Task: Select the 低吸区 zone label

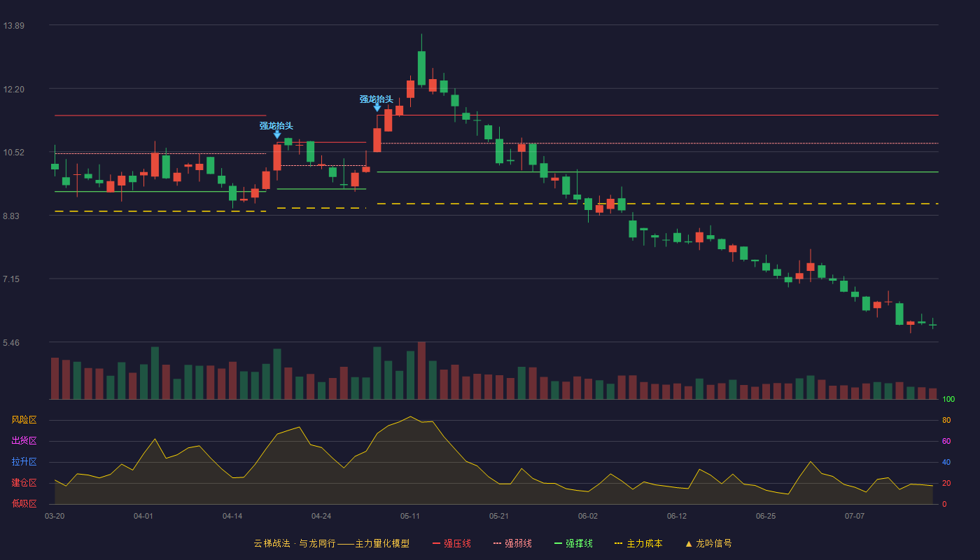Action: [x=24, y=503]
